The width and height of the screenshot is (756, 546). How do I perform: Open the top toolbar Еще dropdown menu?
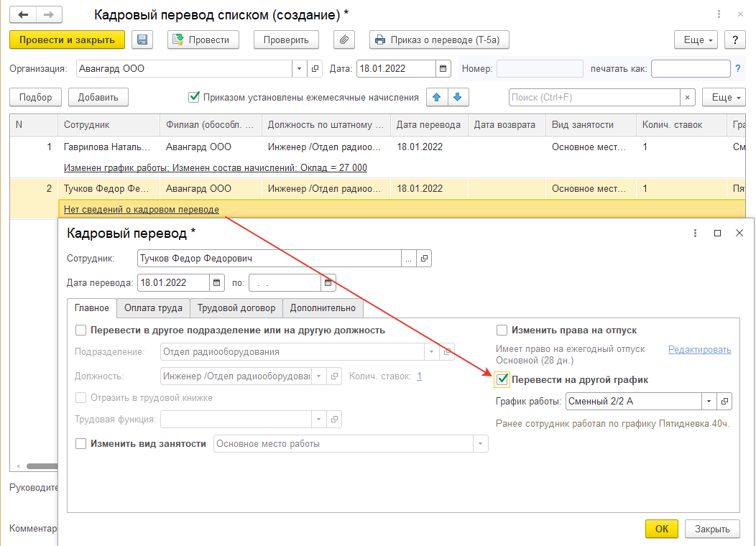click(696, 40)
